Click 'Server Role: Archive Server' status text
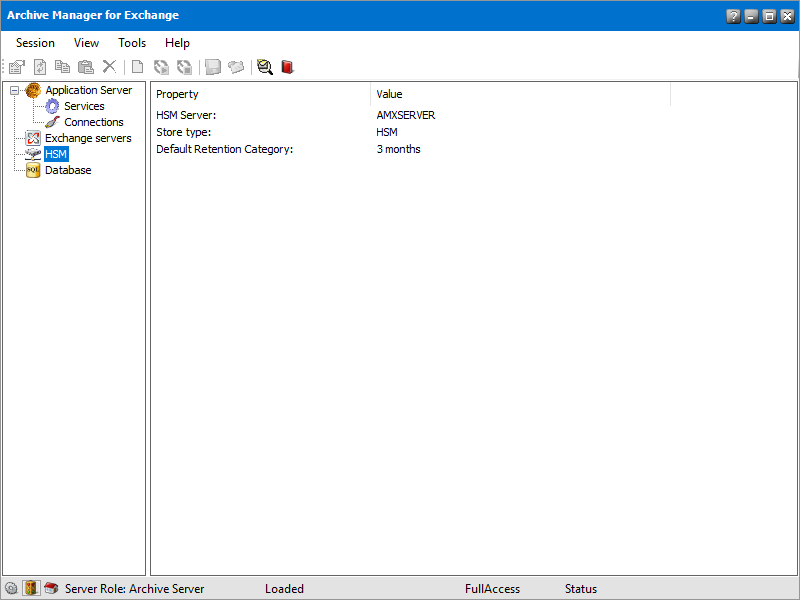800x600 pixels. pyautogui.click(x=135, y=589)
